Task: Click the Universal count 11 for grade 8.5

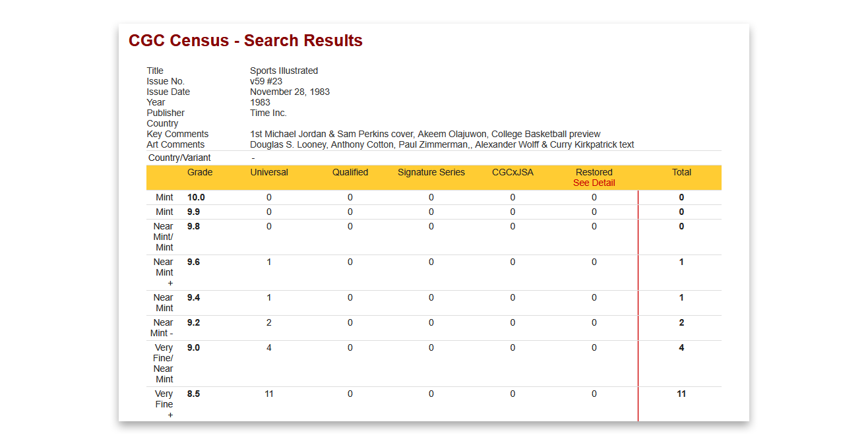Action: (269, 394)
